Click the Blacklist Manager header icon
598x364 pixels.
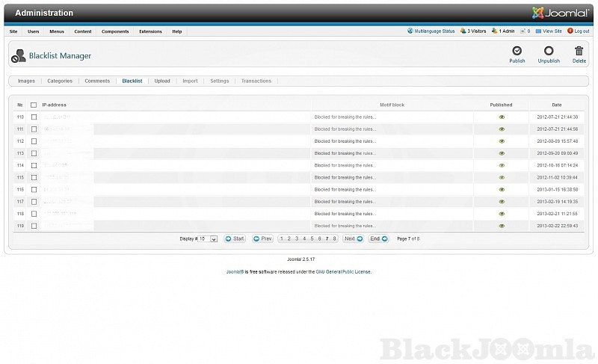[x=18, y=55]
